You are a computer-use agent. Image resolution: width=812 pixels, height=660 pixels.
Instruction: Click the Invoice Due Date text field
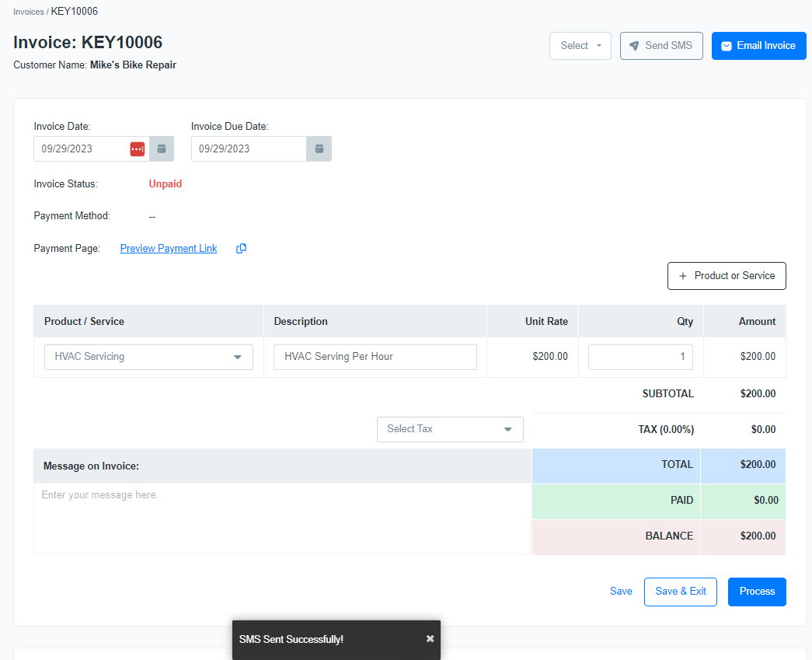point(249,148)
